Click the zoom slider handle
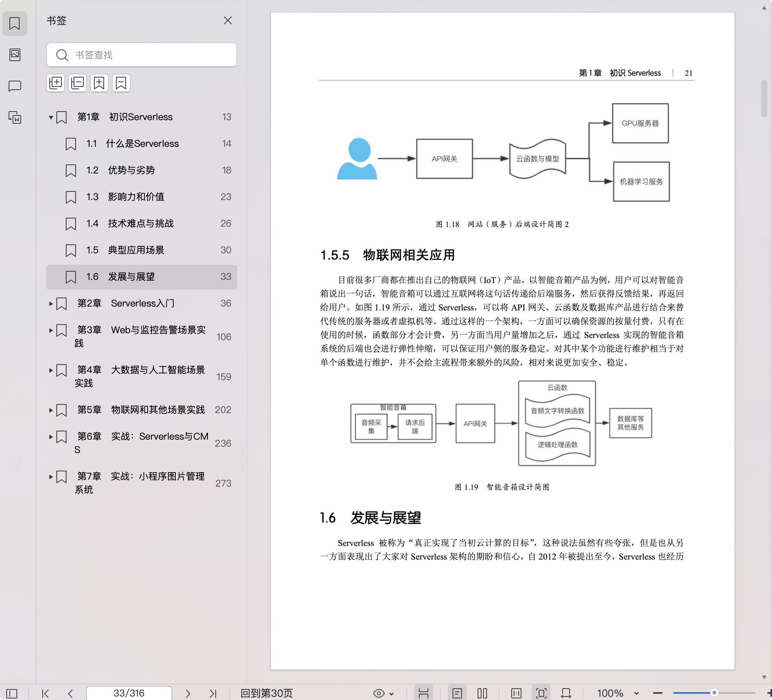772x700 pixels. tap(714, 693)
